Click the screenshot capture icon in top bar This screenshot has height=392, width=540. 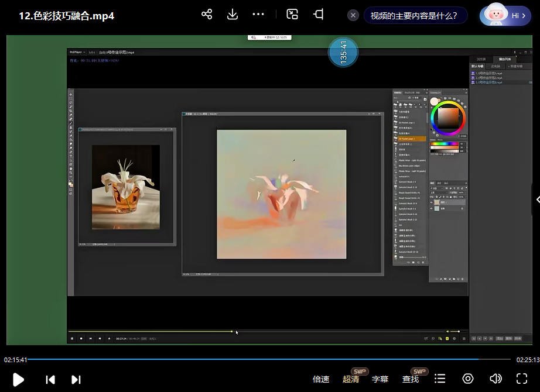tap(292, 15)
